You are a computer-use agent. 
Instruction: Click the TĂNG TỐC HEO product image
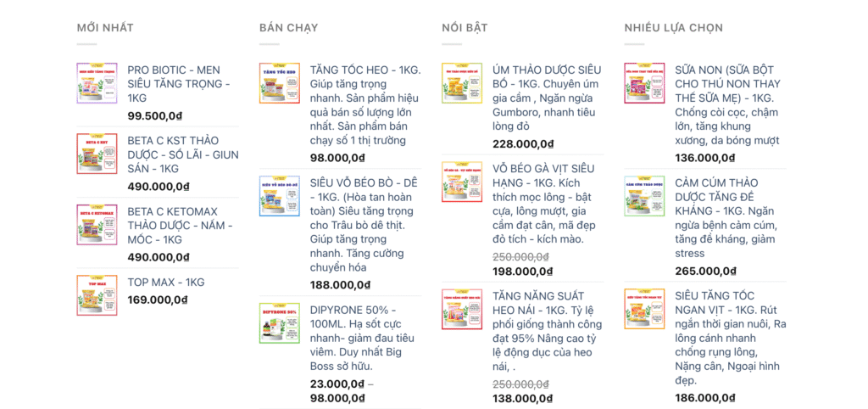279,83
